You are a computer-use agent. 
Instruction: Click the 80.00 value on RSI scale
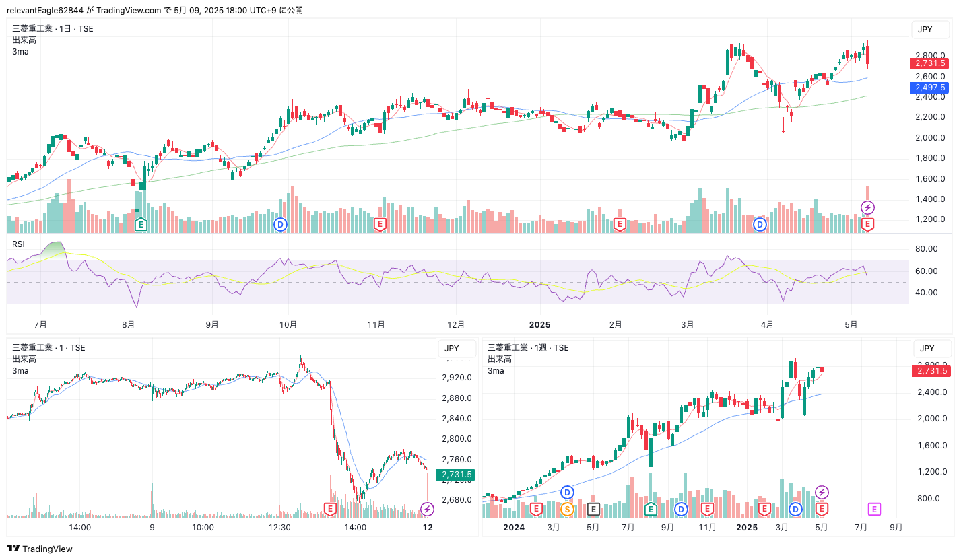point(927,249)
